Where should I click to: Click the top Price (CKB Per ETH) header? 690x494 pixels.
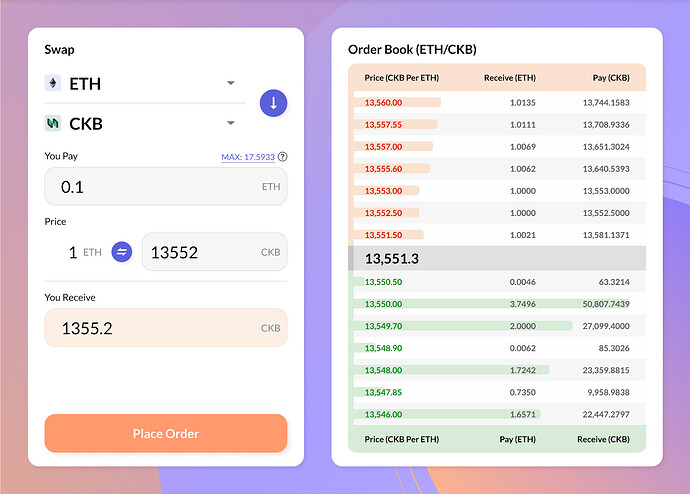(401, 78)
